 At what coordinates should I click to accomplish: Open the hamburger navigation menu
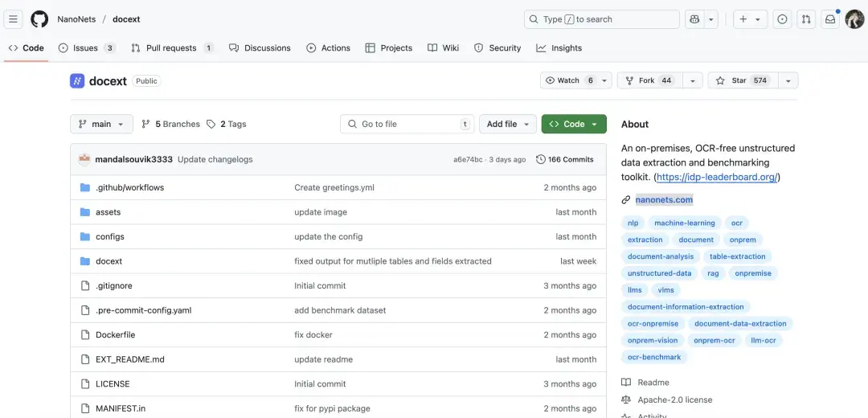(x=14, y=19)
